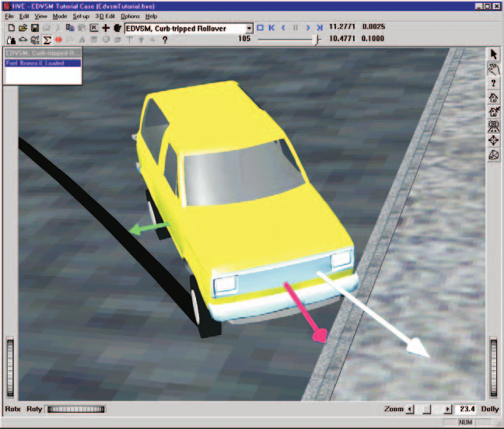
Task: Click the left vertical rotation thumbwheel
Action: 10,368
